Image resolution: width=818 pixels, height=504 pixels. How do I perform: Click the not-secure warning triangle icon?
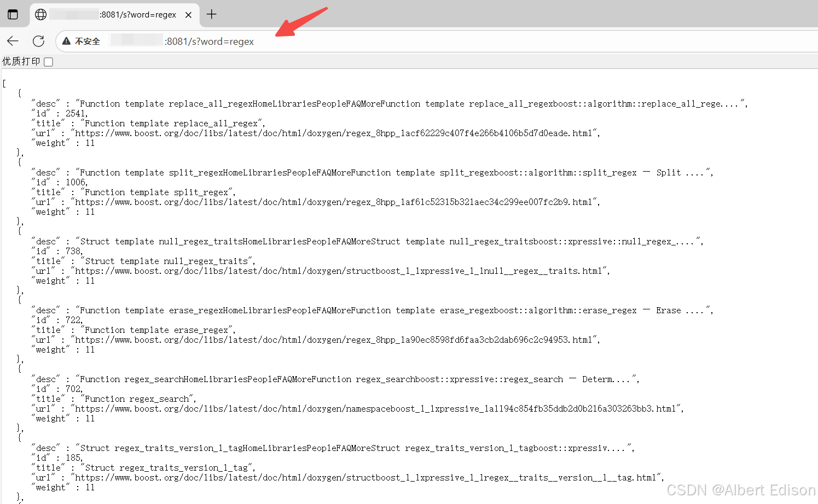66,41
